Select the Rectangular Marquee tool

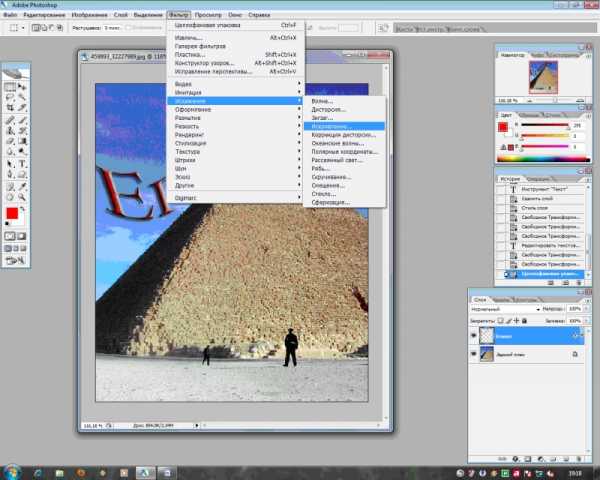[x=10, y=87]
